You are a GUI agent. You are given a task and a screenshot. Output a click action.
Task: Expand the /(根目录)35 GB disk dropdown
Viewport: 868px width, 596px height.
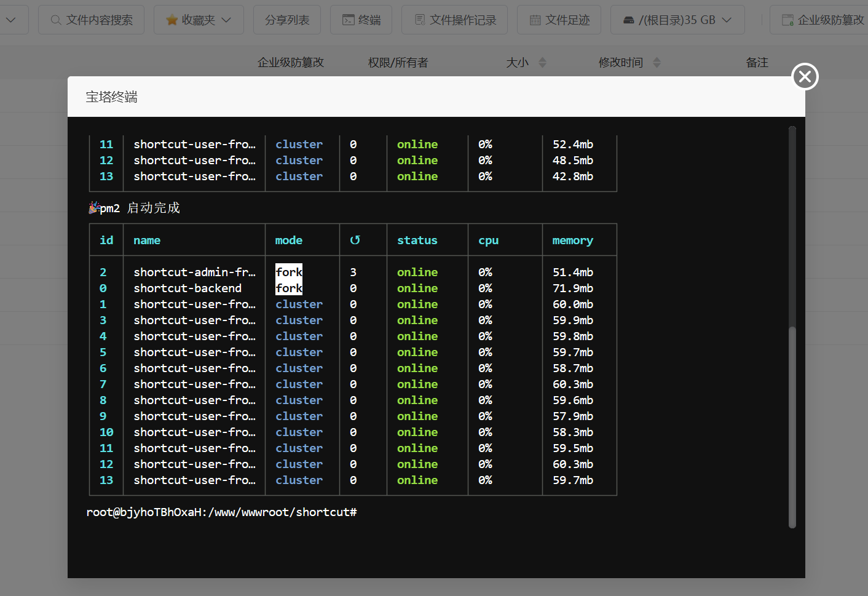pos(677,20)
